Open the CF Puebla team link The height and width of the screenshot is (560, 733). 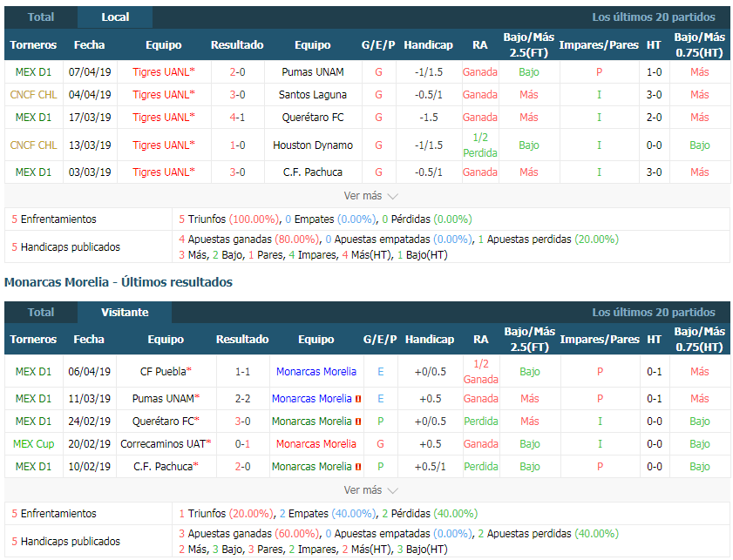pos(163,372)
